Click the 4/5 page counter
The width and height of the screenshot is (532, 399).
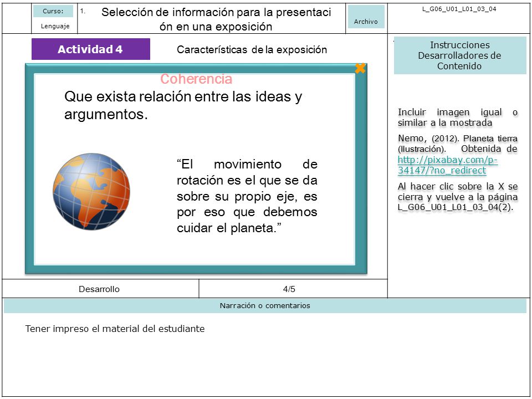(x=289, y=289)
